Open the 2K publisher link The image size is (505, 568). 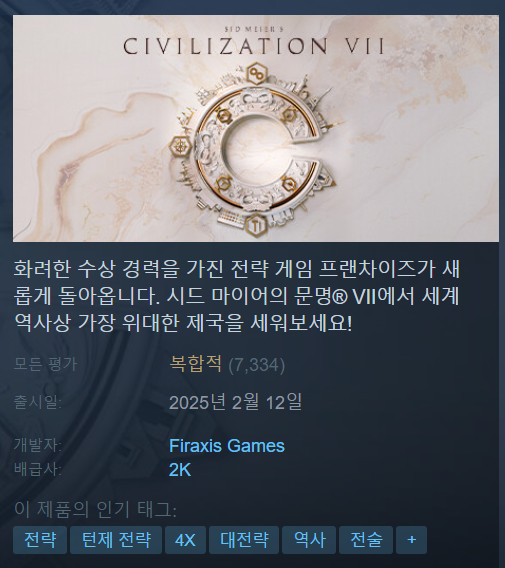coord(180,470)
